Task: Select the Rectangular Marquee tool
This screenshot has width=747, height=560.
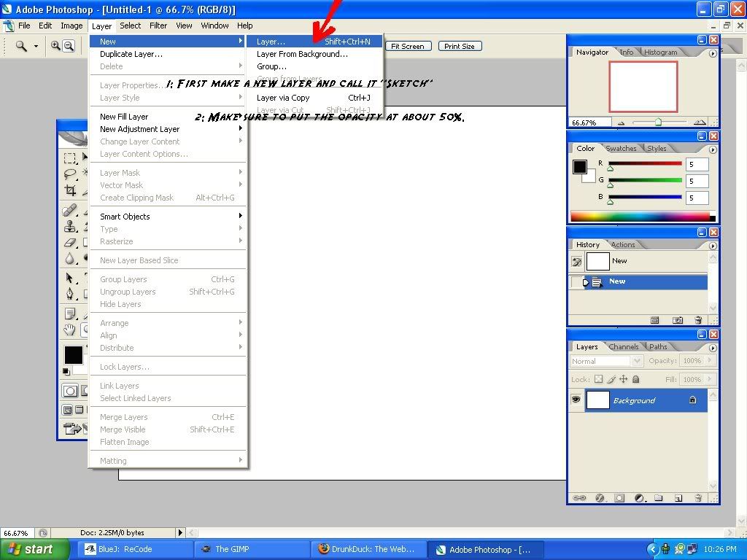Action: pos(70,157)
